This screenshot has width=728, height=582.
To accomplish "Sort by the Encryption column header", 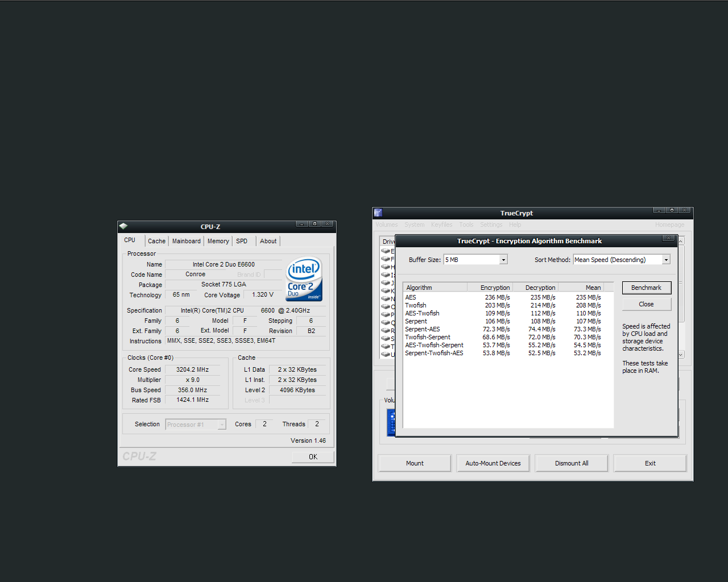I will point(490,288).
